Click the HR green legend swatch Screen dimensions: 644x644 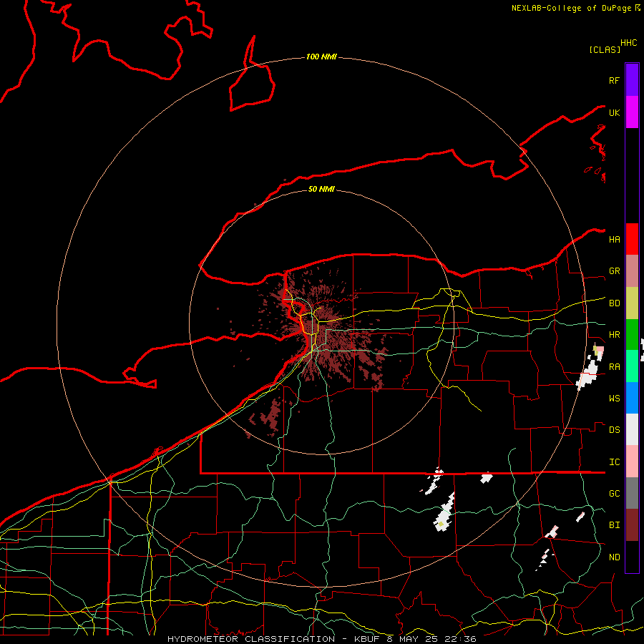632,335
